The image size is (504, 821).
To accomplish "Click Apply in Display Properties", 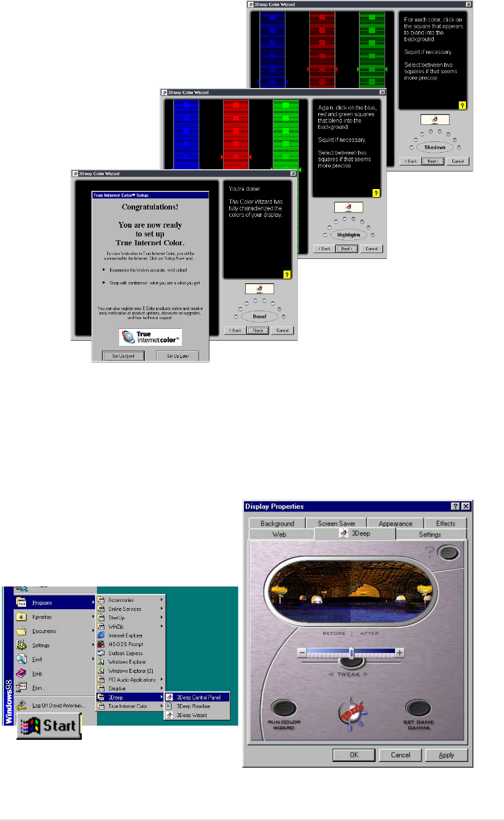I will 447,755.
